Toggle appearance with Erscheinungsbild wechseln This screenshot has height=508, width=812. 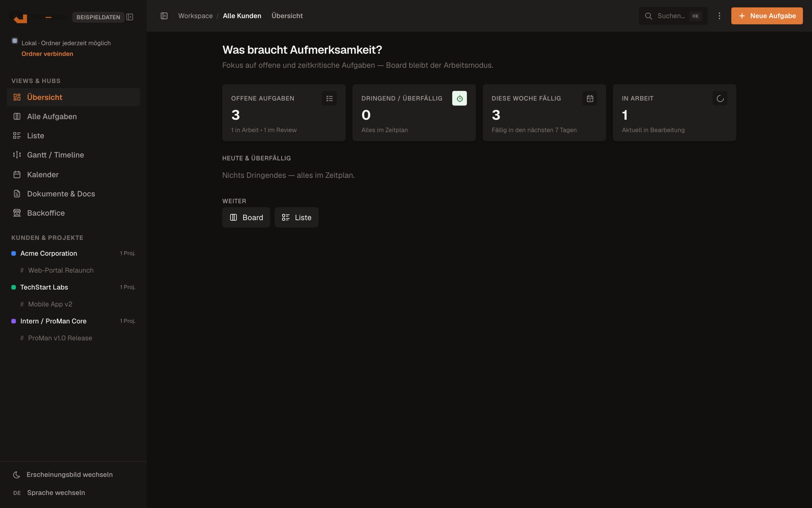pos(73,475)
